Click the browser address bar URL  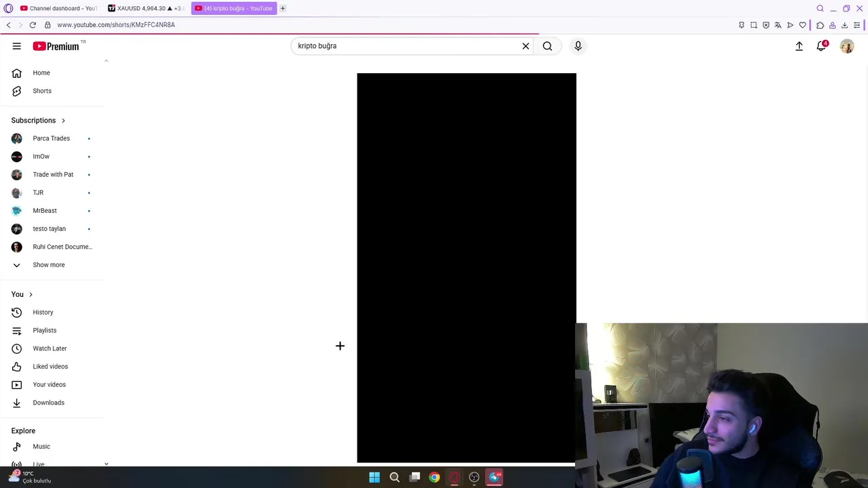(116, 25)
